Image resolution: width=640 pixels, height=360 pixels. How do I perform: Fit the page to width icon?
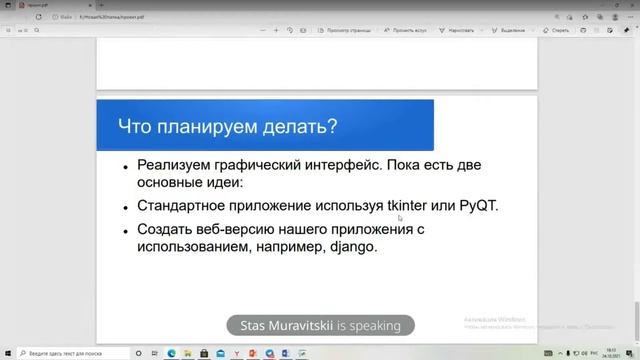(303, 30)
